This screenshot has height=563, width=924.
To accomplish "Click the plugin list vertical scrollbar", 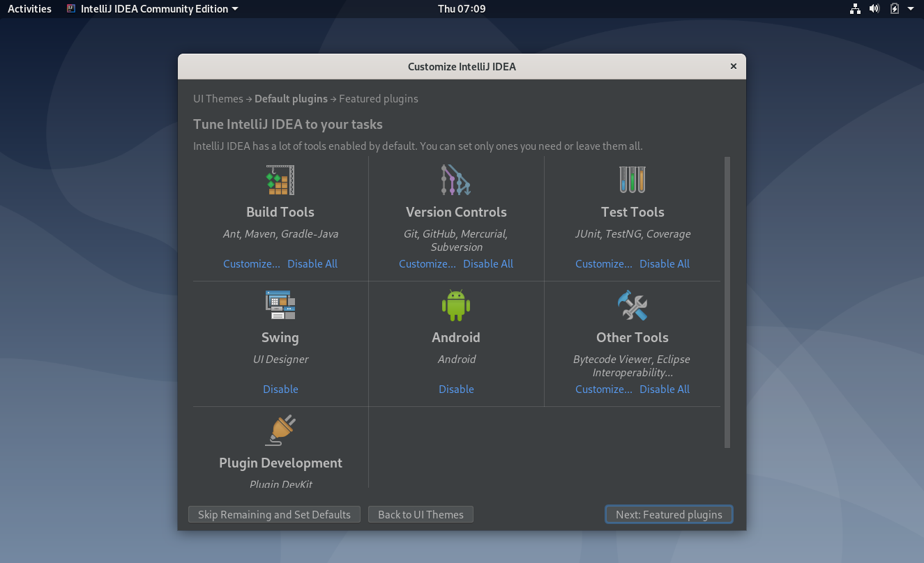I will [x=727, y=302].
